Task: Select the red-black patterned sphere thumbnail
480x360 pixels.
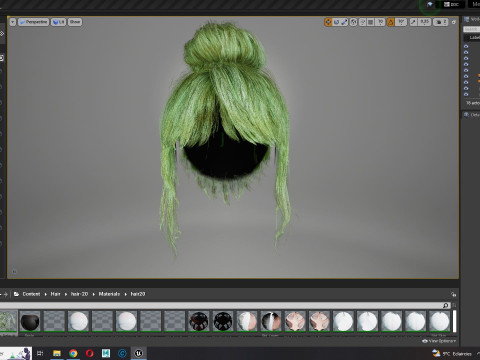Action: 198,321
